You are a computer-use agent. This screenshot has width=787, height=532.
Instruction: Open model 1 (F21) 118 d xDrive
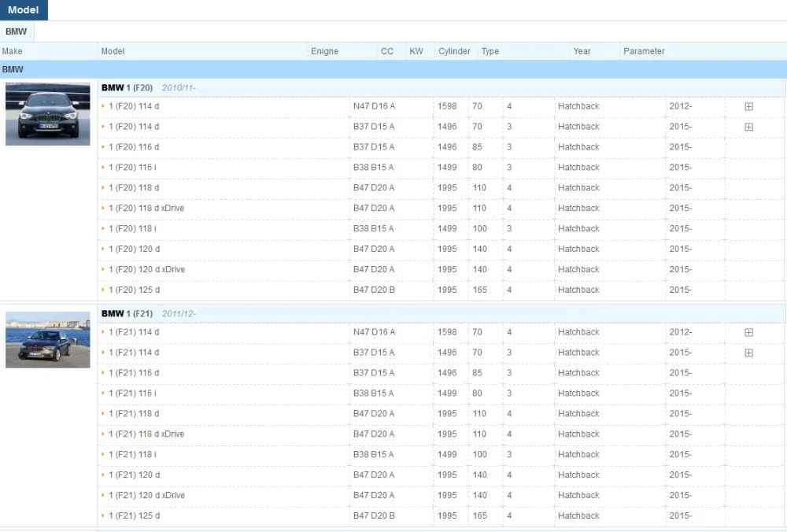146,434
